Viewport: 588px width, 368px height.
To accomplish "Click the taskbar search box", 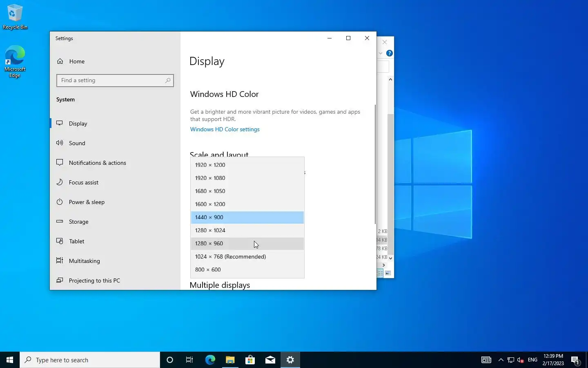I will tap(90, 360).
